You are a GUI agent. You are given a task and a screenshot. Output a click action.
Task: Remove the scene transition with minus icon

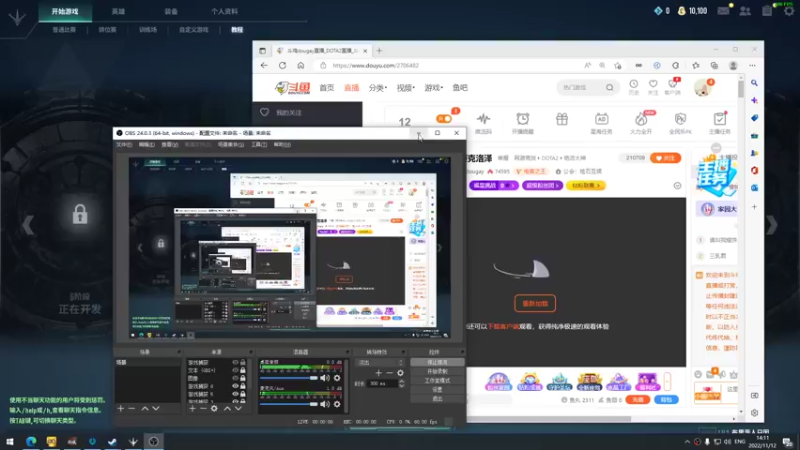[389, 373]
